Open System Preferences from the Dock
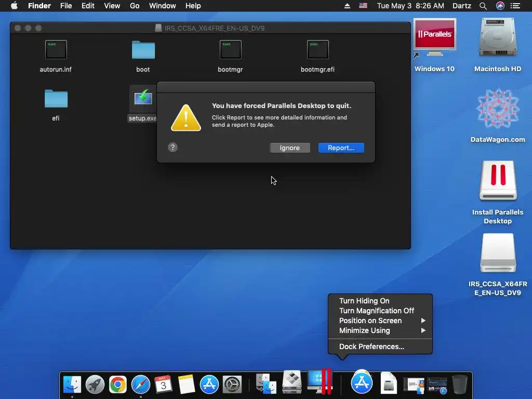Screen dimensions: 532x399 coord(232,385)
